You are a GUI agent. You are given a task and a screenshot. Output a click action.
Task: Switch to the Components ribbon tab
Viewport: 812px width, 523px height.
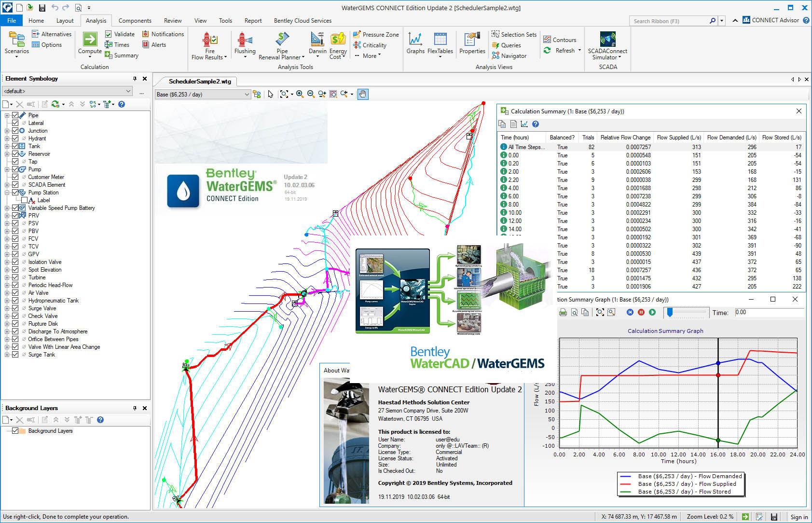point(135,21)
